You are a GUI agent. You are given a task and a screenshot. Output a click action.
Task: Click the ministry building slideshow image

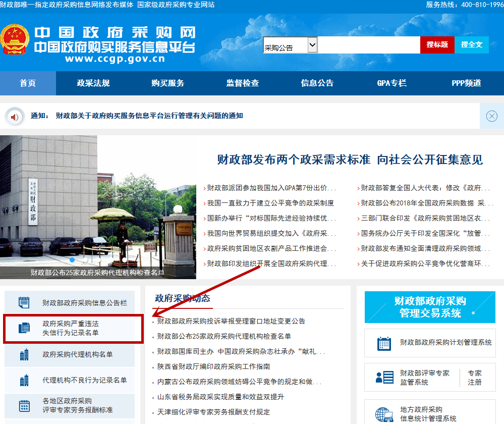click(98, 202)
